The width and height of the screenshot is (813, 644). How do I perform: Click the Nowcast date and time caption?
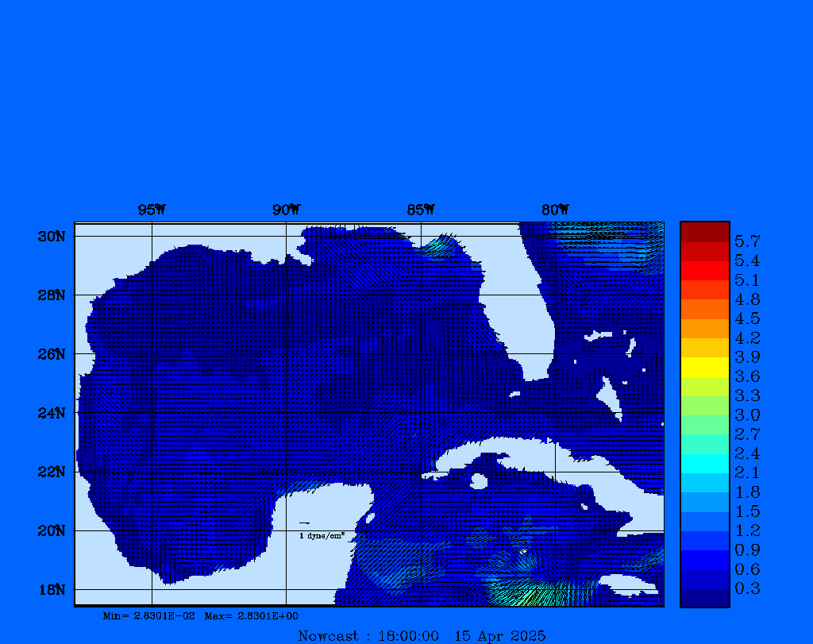coord(421,635)
